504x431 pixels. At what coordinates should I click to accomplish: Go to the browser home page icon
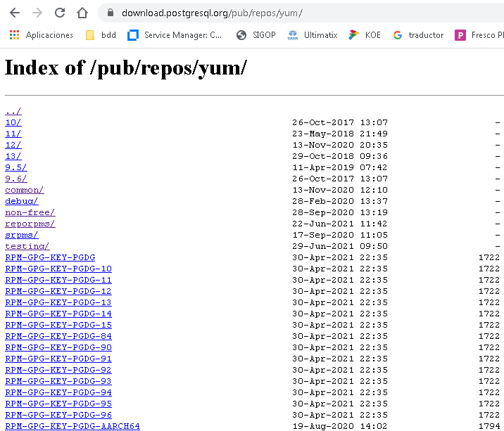pyautogui.click(x=82, y=13)
